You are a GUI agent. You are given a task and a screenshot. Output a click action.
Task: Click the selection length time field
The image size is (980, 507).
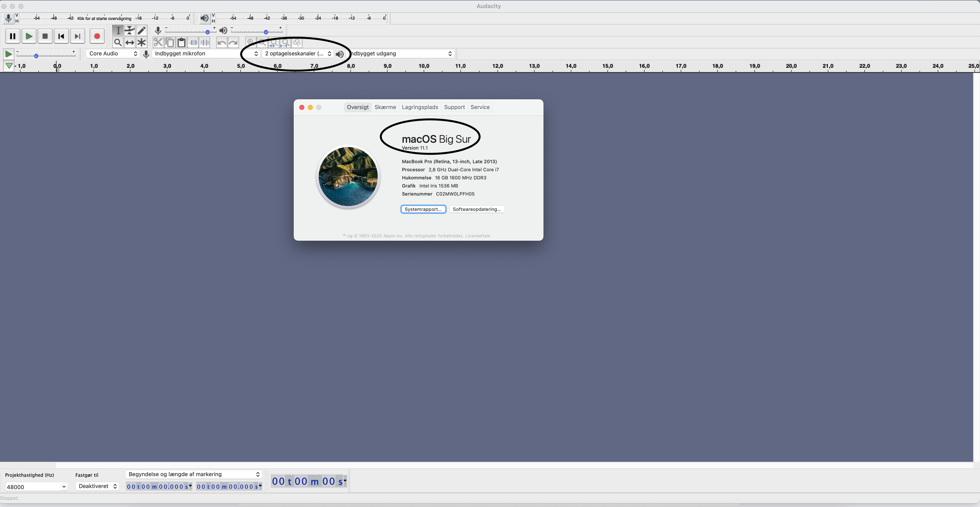[227, 487]
